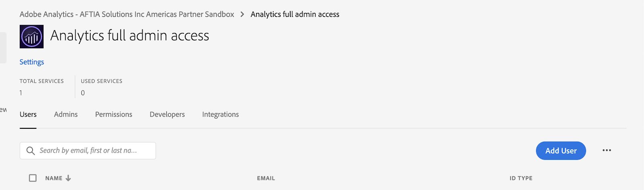Click the ID TYPE column header
Image resolution: width=644 pixels, height=190 pixels.
(x=521, y=178)
